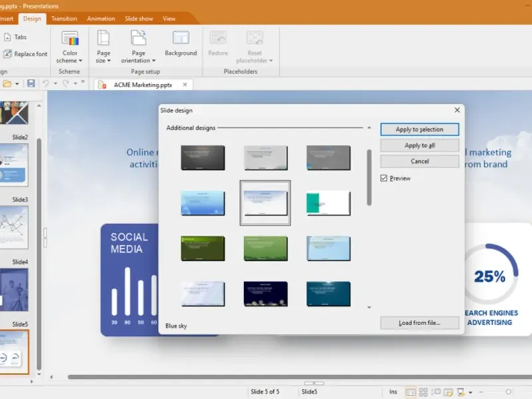Click the zoom slider handle
Image resolution: width=532 pixels, height=399 pixels.
(x=509, y=392)
